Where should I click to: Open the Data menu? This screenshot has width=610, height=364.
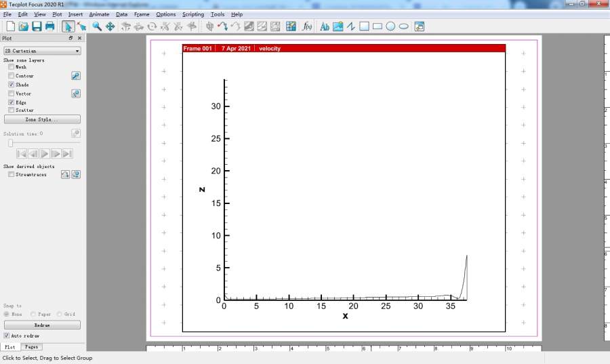121,14
